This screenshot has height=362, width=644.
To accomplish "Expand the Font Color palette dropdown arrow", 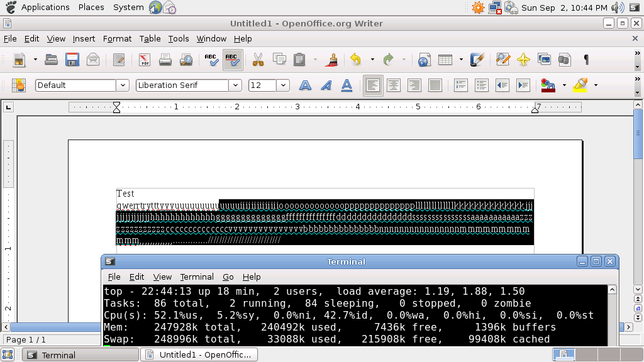I will click(564, 85).
